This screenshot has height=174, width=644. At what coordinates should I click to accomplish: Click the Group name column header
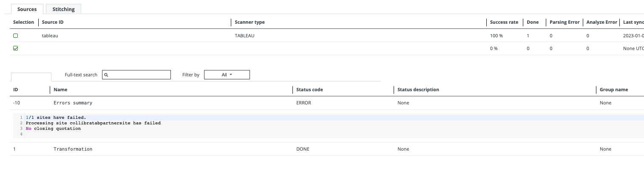[613, 90]
